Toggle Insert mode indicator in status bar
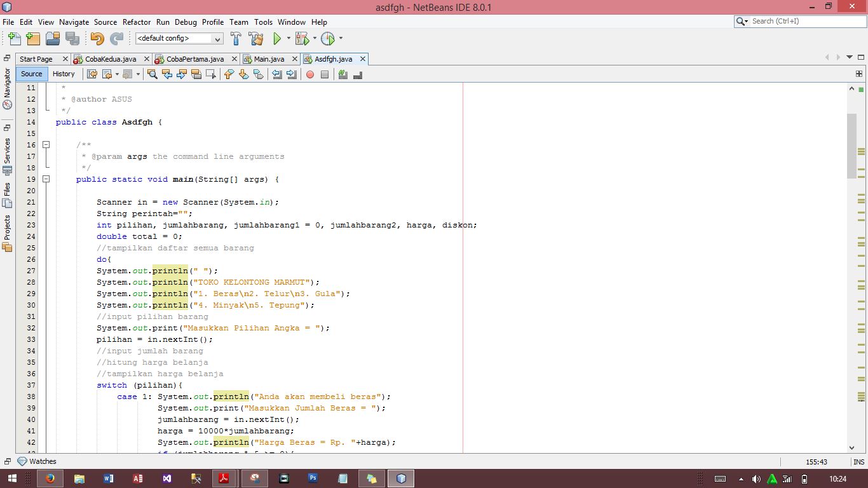The height and width of the screenshot is (488, 868). click(859, 461)
